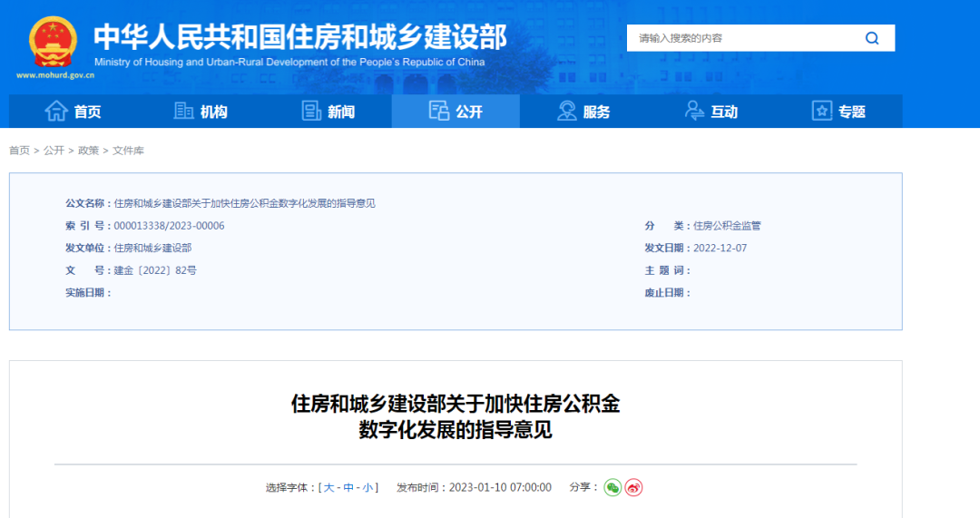980x518 pixels.
Task: Go to 政策 in the breadcrumb
Action: point(88,151)
